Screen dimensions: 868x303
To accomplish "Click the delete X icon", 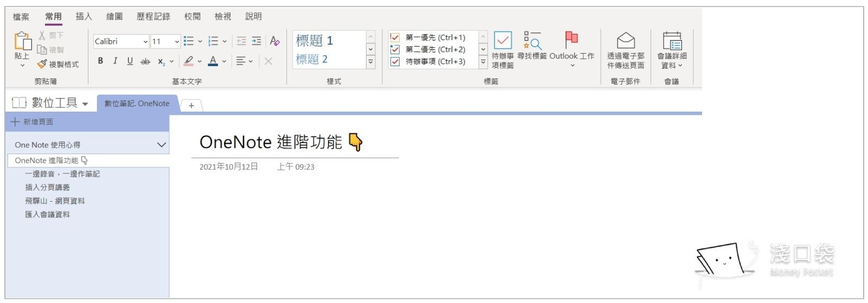I will click(268, 61).
